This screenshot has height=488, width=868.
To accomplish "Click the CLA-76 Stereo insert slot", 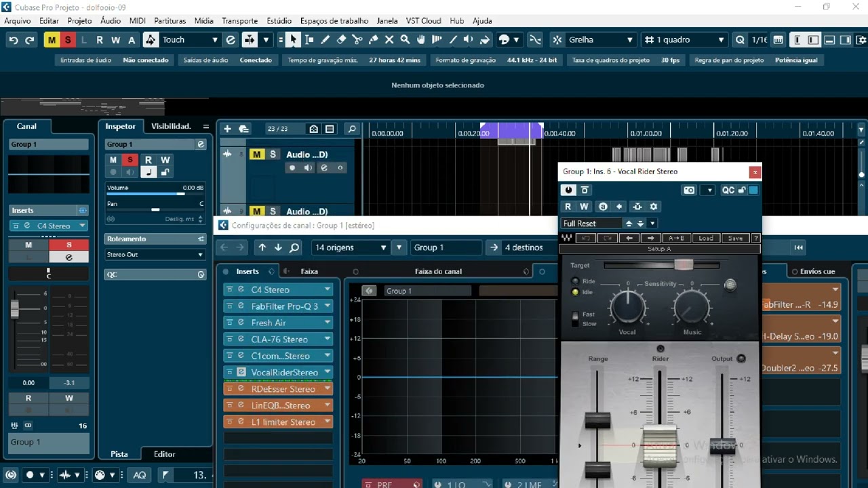I will click(278, 339).
